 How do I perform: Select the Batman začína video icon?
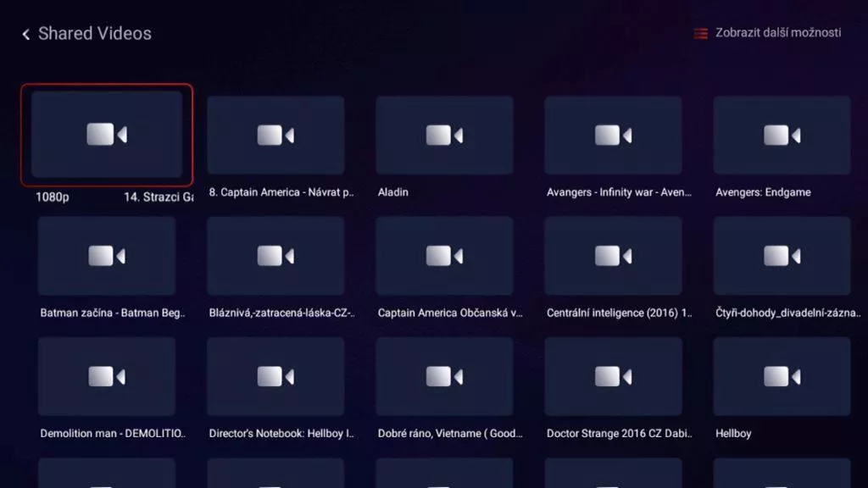(x=107, y=256)
